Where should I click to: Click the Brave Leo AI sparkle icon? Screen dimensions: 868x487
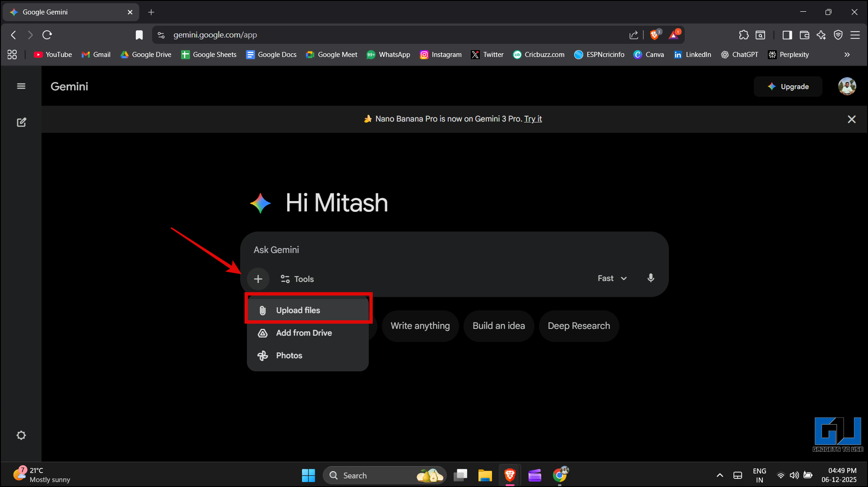point(821,35)
